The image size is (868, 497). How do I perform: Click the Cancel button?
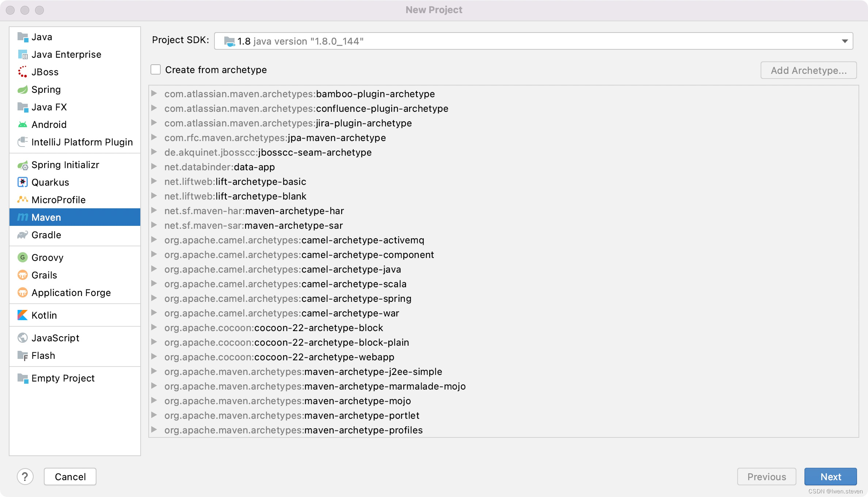tap(70, 477)
